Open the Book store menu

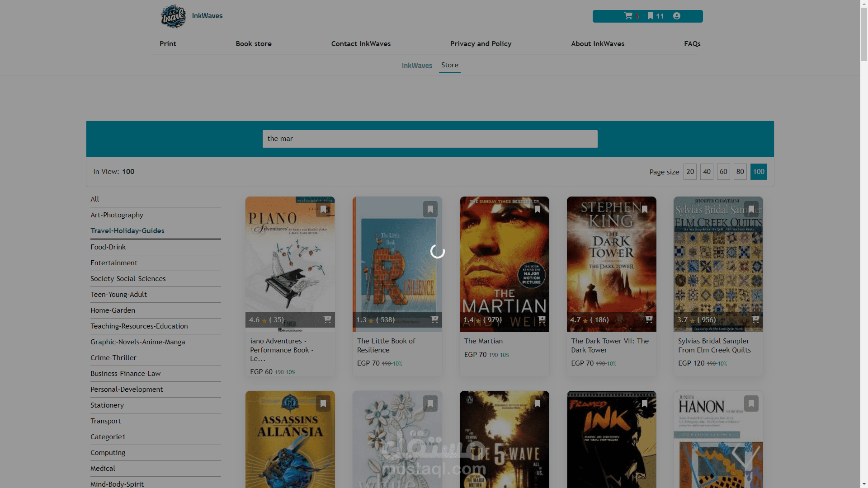click(x=254, y=44)
